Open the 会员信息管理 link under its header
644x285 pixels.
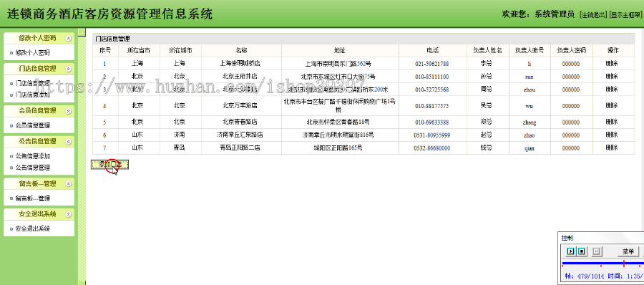click(x=32, y=125)
